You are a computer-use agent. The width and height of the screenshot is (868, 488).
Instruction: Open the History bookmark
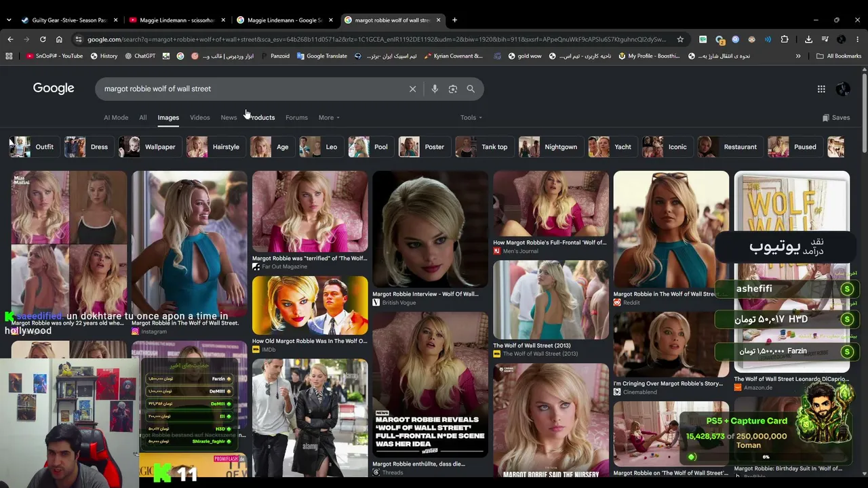tap(104, 56)
